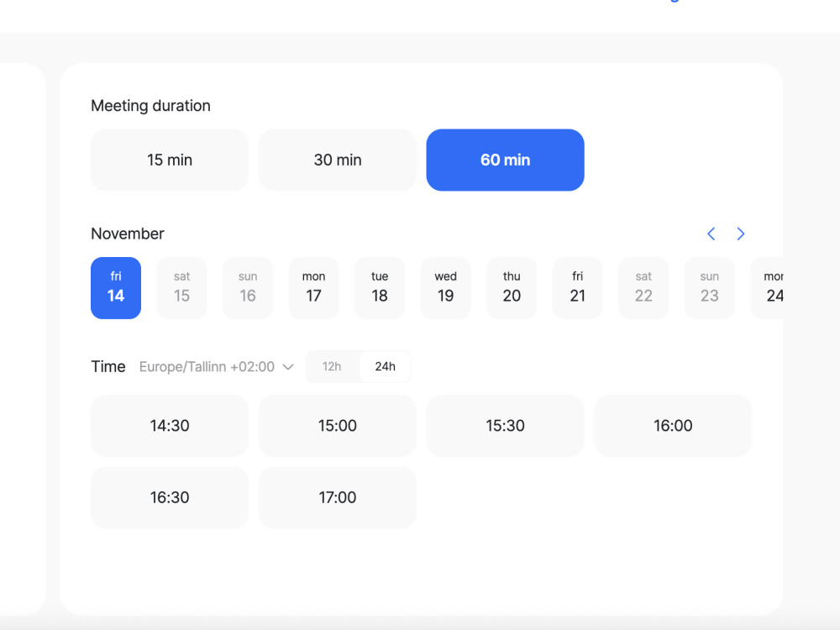840x630 pixels.
Task: Open the Europe/Tallinn timezone dropdown
Action: tap(217, 367)
